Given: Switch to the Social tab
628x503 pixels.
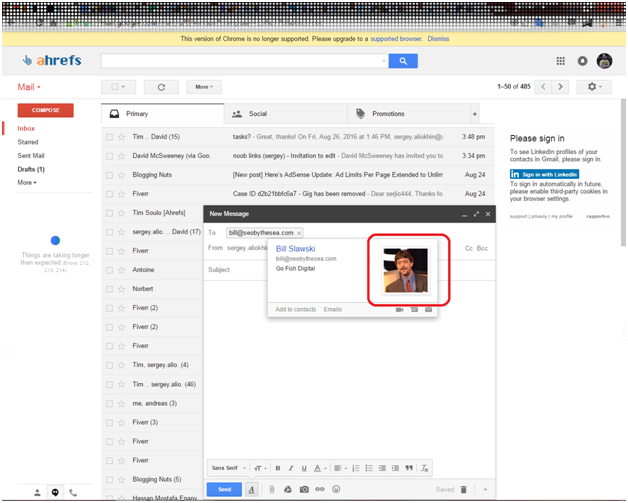Looking at the screenshot, I should (x=286, y=114).
